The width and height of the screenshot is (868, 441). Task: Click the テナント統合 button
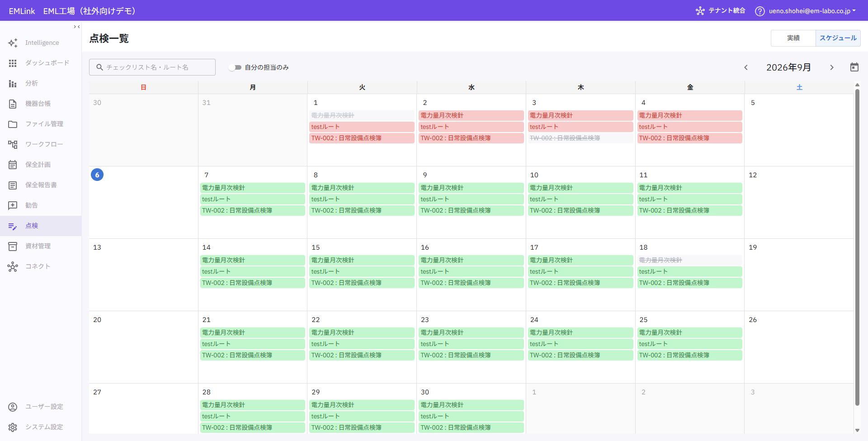[721, 11]
